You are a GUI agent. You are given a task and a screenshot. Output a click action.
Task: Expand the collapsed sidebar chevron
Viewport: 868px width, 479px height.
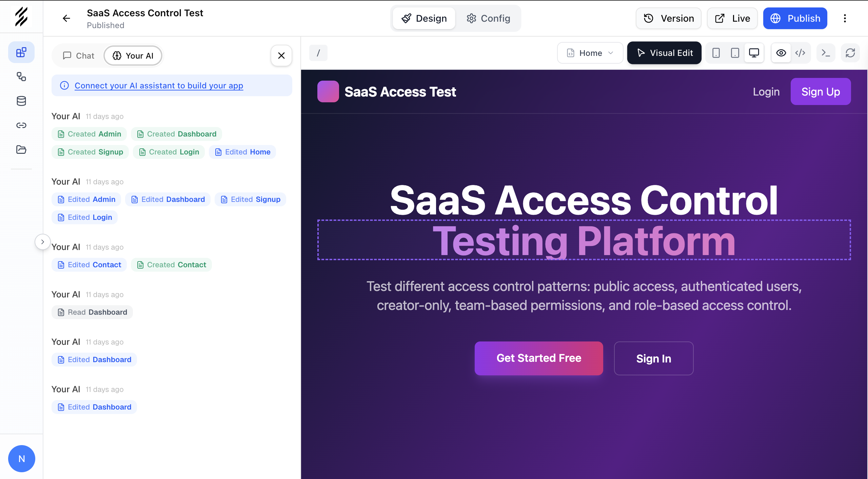(42, 242)
